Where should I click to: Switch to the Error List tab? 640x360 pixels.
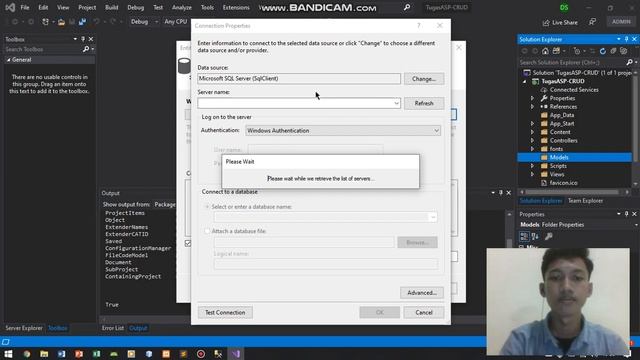(113, 328)
